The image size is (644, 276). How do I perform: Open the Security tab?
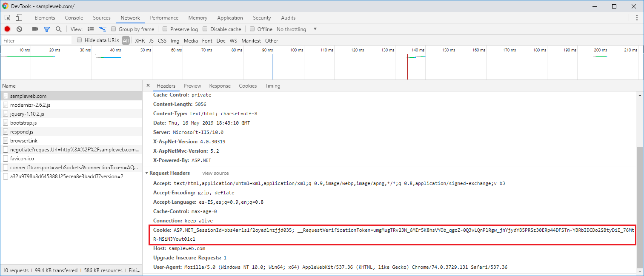(x=262, y=18)
